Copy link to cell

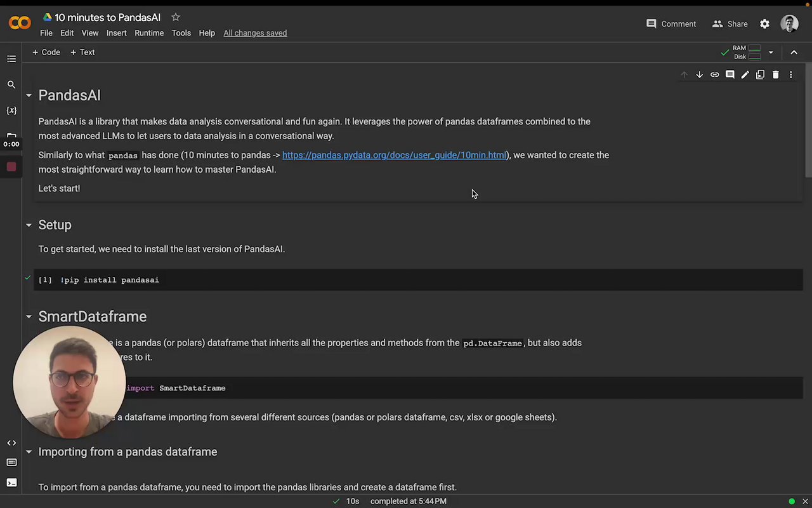click(x=714, y=75)
